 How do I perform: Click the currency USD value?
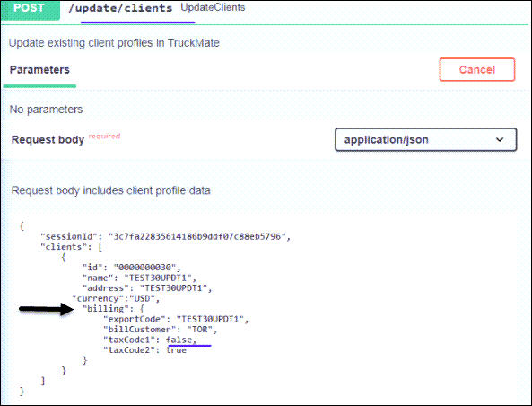point(142,298)
